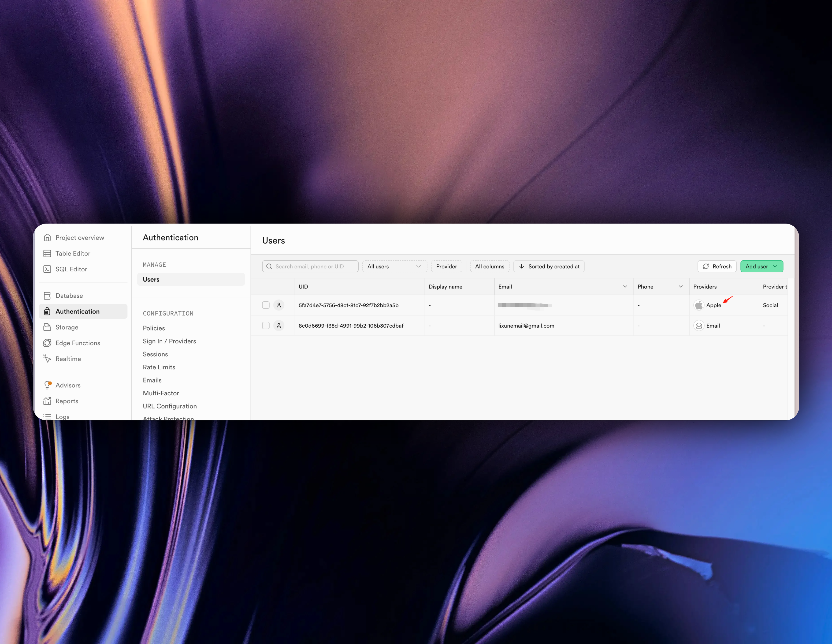Open Storage folder icon
Screen dimensions: 832x644
click(47, 327)
